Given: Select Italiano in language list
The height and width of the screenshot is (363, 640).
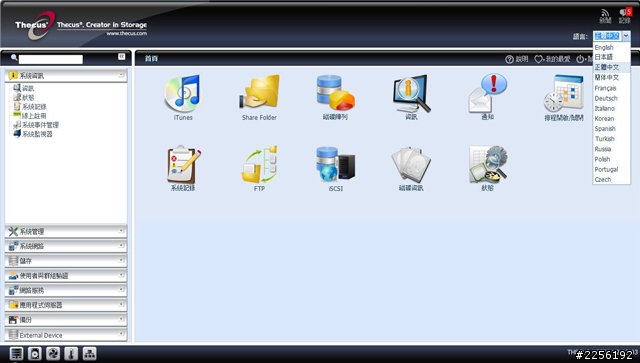Looking at the screenshot, I should [x=611, y=108].
